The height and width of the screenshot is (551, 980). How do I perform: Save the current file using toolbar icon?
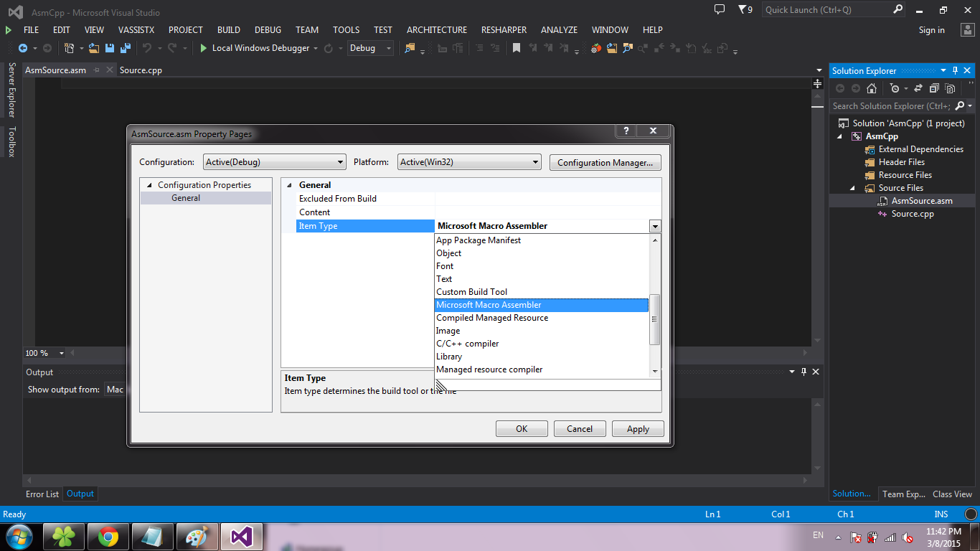coord(110,48)
